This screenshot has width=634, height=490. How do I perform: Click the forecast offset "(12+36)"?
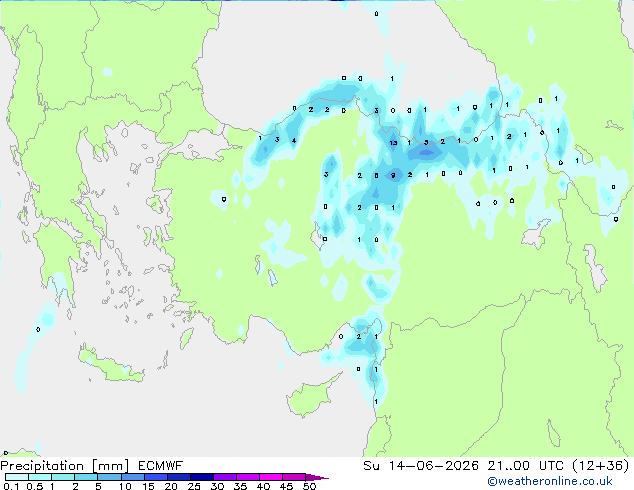click(x=601, y=466)
